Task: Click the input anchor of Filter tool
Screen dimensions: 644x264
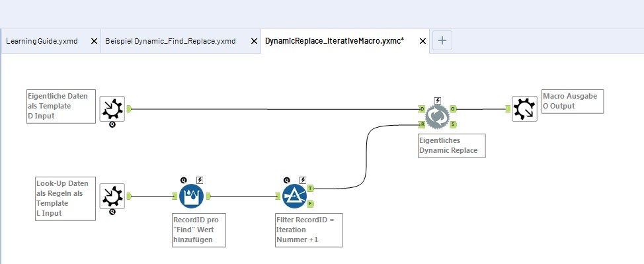Action: [x=279, y=196]
